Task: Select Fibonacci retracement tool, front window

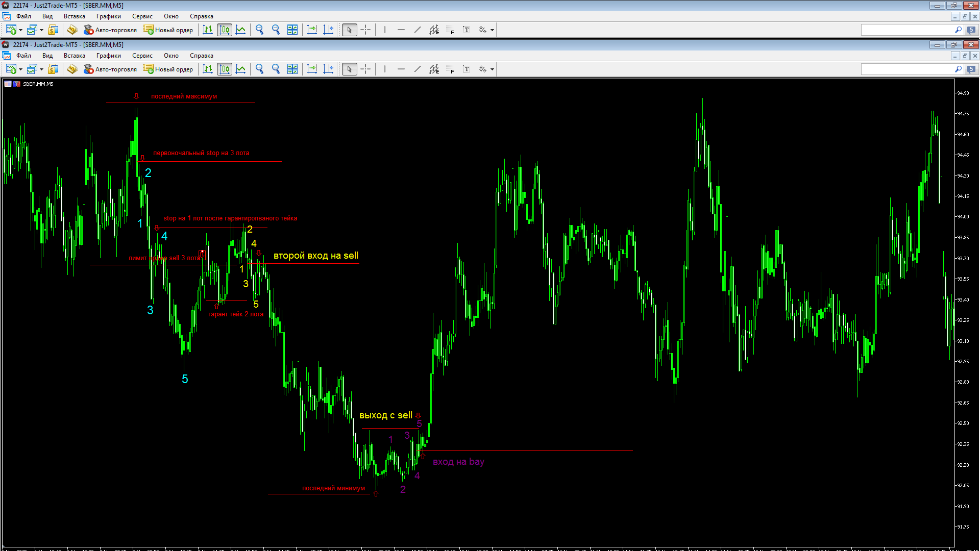Action: click(450, 69)
